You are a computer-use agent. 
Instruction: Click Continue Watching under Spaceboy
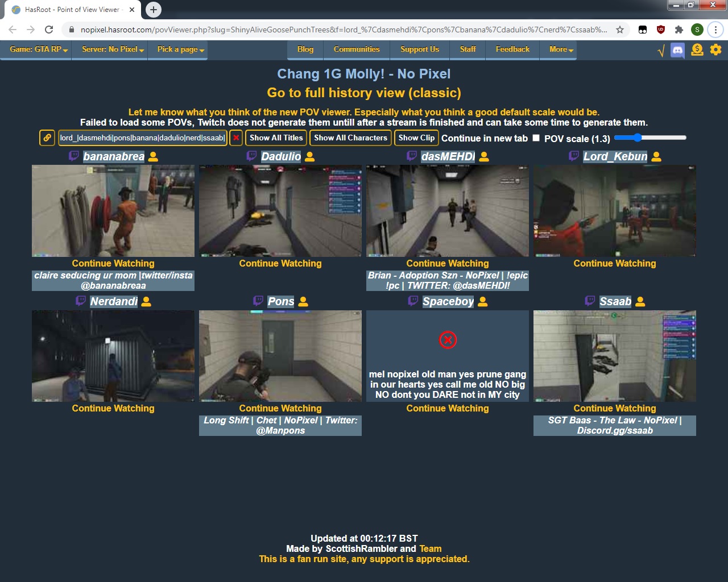coord(448,408)
